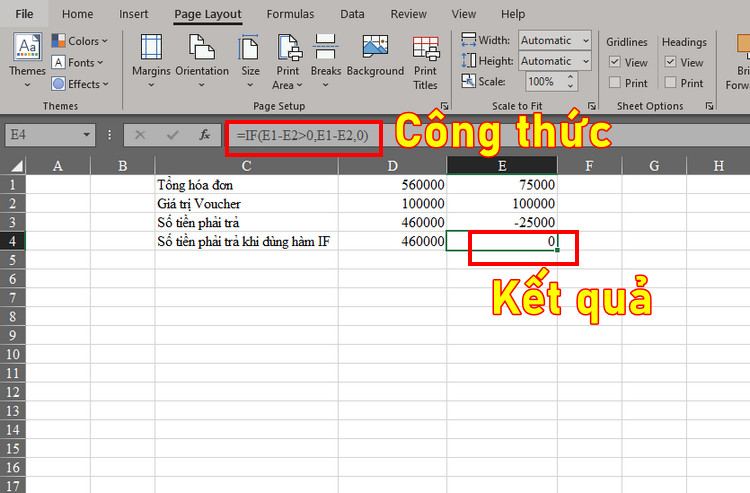Open page Orientation options
This screenshot has width=750, height=493.
pos(202,61)
